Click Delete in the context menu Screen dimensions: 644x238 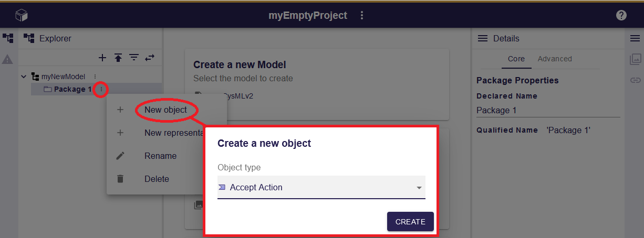[157, 179]
